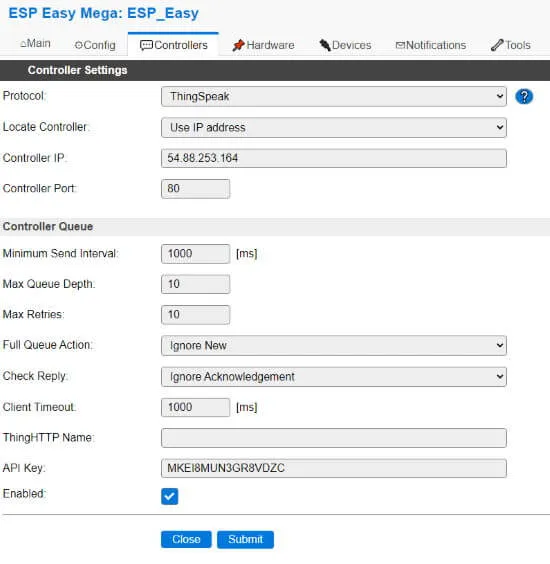Focus the Controller Port field
The width and height of the screenshot is (550, 564).
point(195,188)
